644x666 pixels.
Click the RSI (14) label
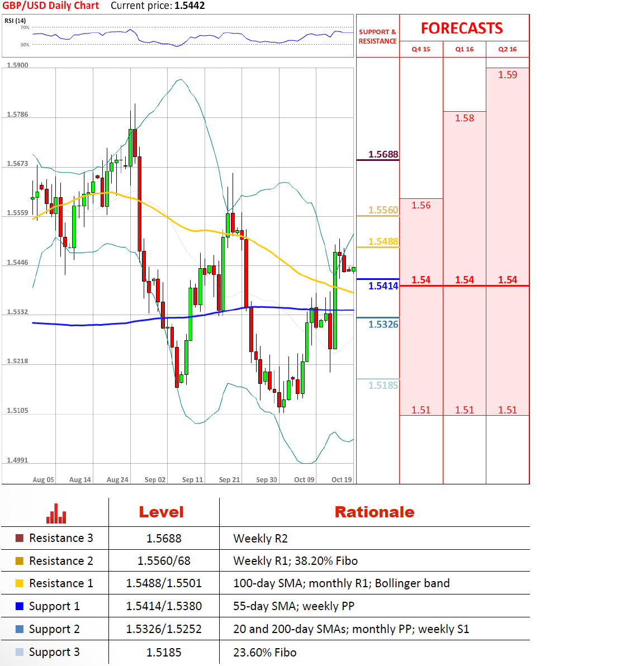[15, 21]
